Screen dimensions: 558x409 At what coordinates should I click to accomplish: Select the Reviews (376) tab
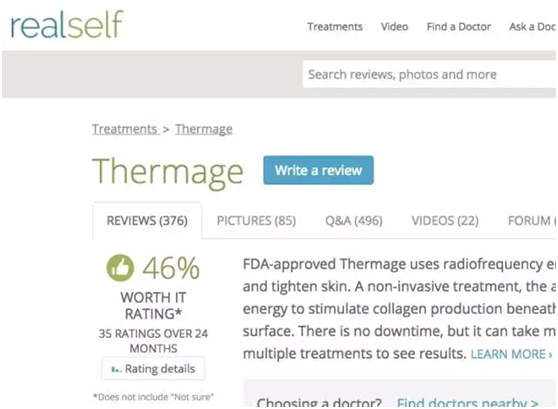tap(147, 221)
